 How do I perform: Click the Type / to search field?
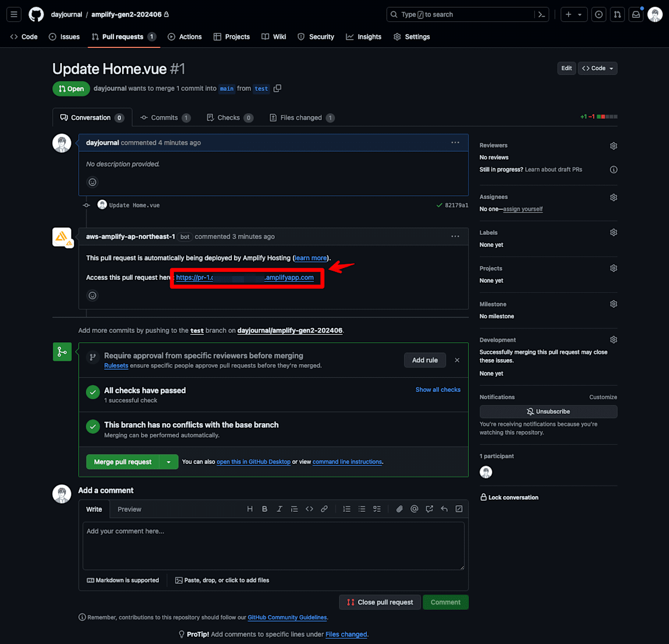(460, 14)
